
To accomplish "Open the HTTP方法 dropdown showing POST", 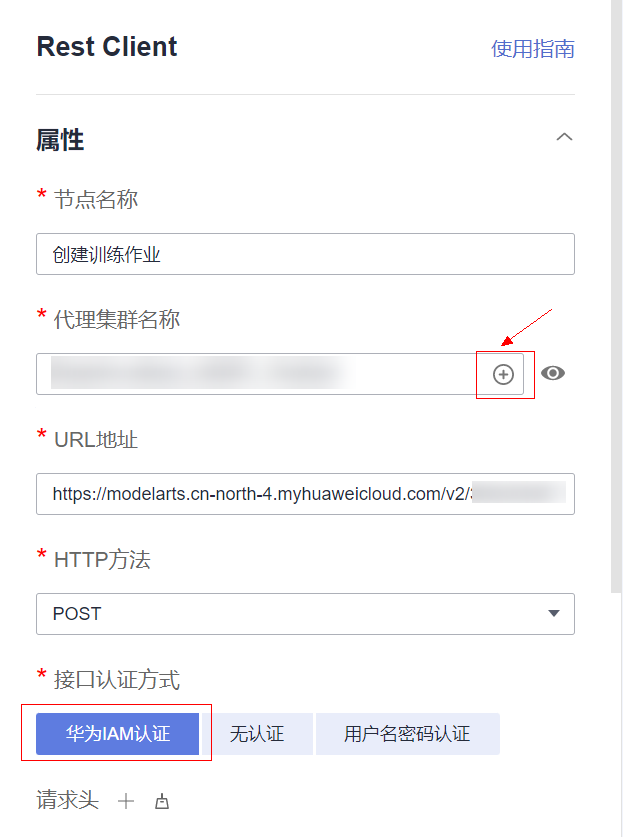I will pos(305,614).
